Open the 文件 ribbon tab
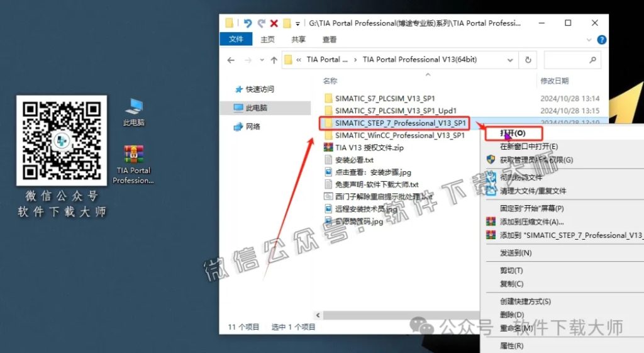Image resolution: width=644 pixels, height=353 pixels. tap(236, 39)
